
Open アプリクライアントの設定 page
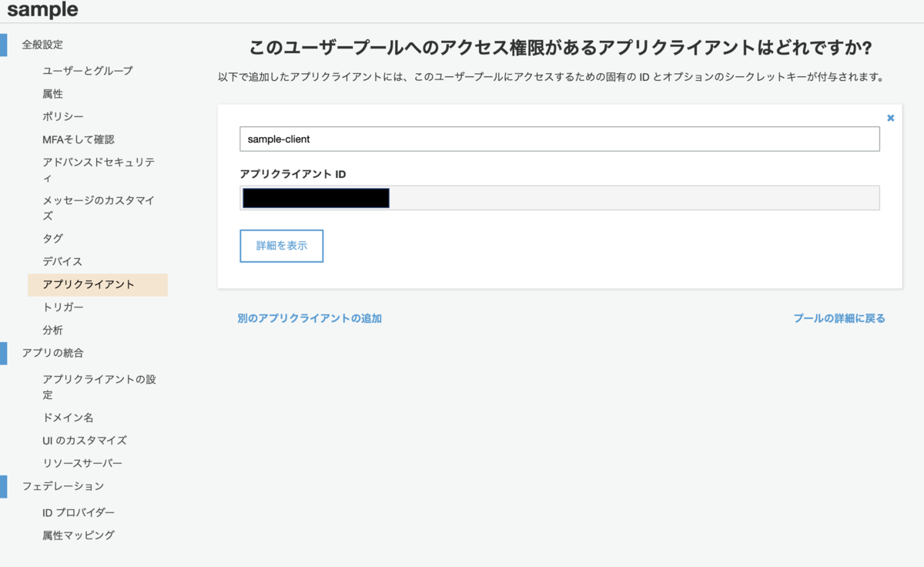[100, 388]
